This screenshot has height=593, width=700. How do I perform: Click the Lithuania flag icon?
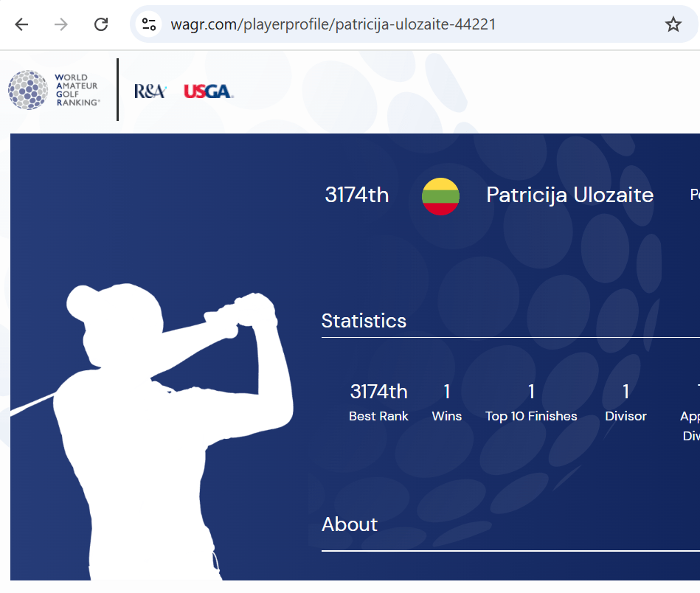(440, 196)
